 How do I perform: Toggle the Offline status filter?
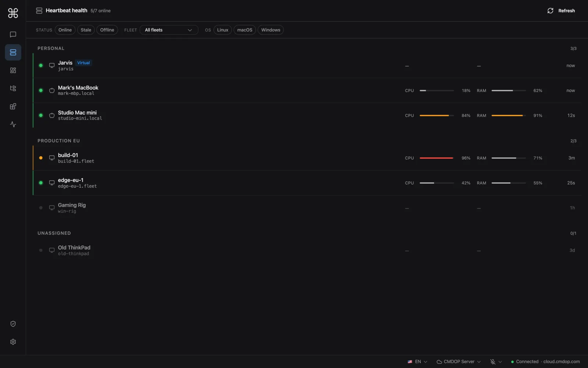click(107, 30)
